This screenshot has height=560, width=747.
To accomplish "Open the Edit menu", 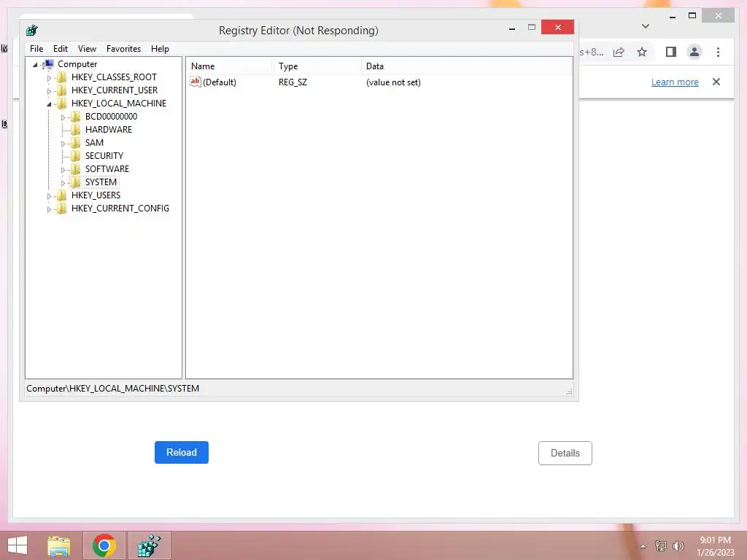I will click(x=61, y=49).
